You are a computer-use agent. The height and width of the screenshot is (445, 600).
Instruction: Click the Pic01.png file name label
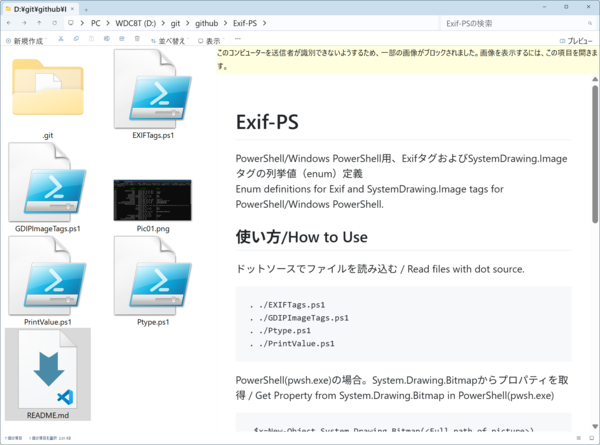coord(153,228)
